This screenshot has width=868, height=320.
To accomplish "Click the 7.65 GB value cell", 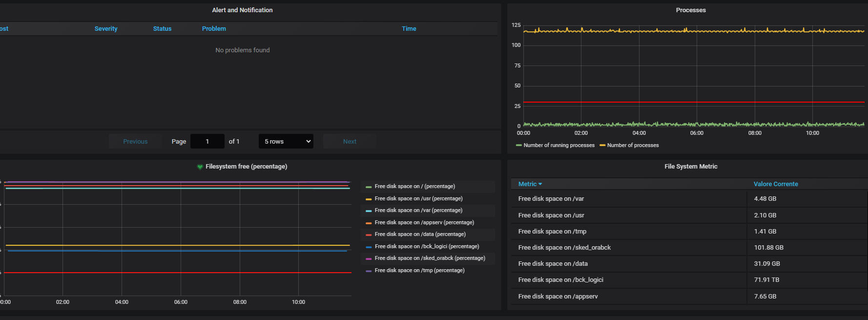I will [x=807, y=297].
